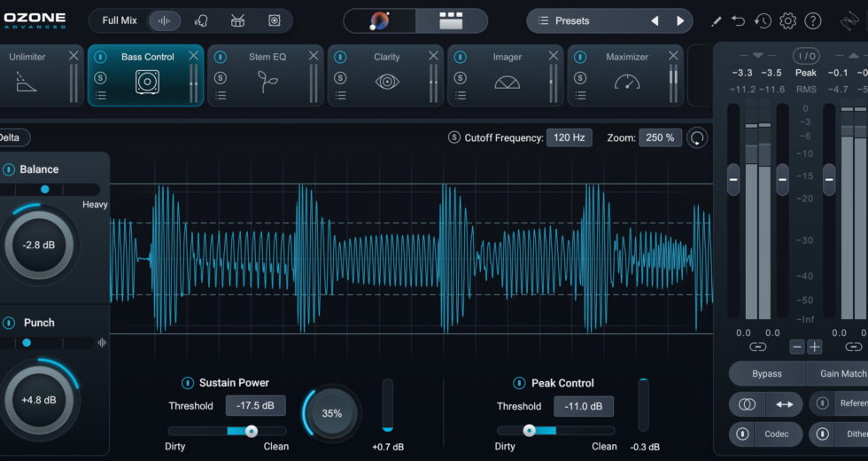Select the Maximizer module tab
Viewport: 868px width, 461px height.
point(626,75)
